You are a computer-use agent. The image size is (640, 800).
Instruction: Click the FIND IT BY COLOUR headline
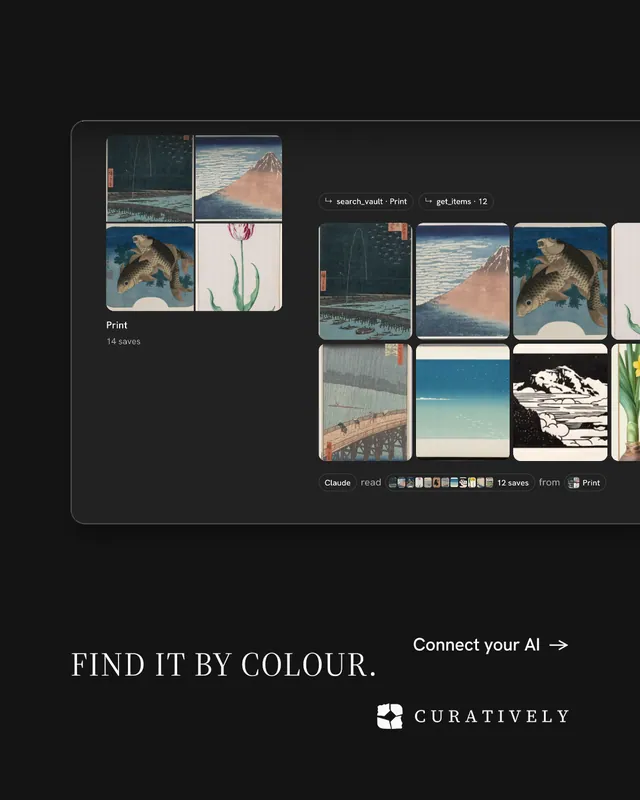click(x=223, y=665)
